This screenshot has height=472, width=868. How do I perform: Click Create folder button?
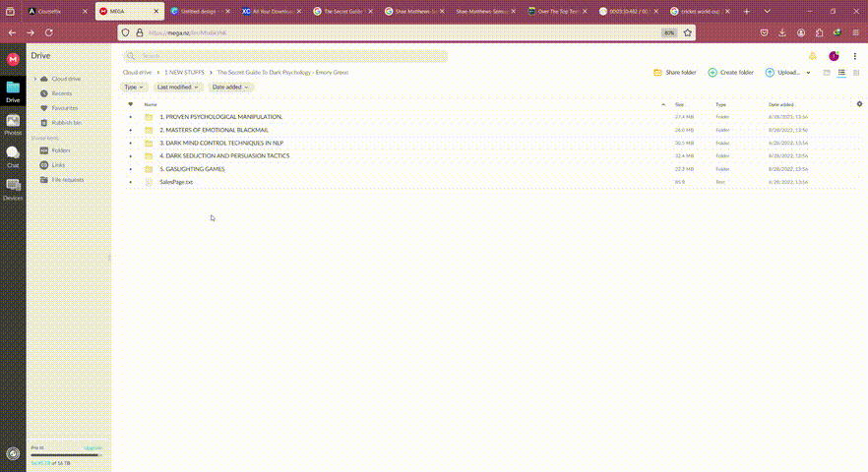(x=730, y=73)
